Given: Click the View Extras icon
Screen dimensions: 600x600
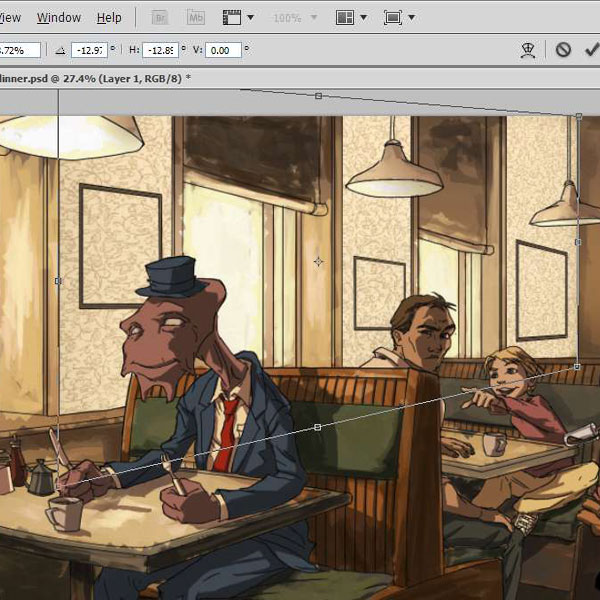Looking at the screenshot, I should (x=232, y=18).
